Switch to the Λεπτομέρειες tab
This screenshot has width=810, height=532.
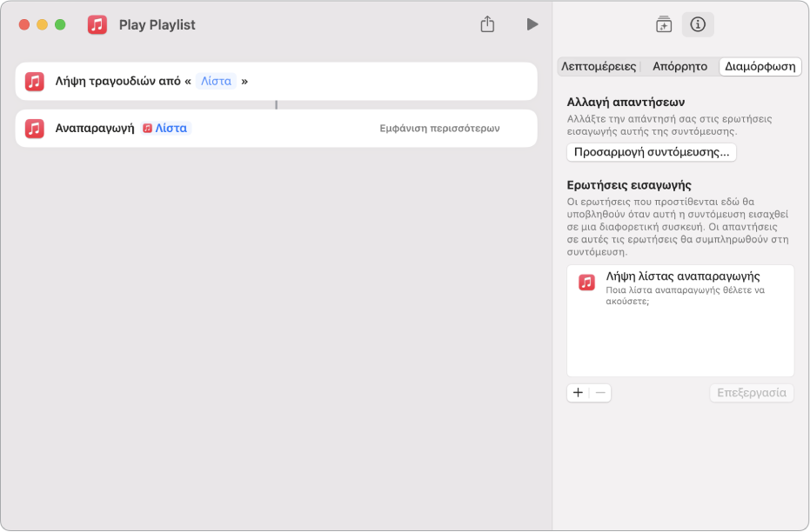point(599,67)
